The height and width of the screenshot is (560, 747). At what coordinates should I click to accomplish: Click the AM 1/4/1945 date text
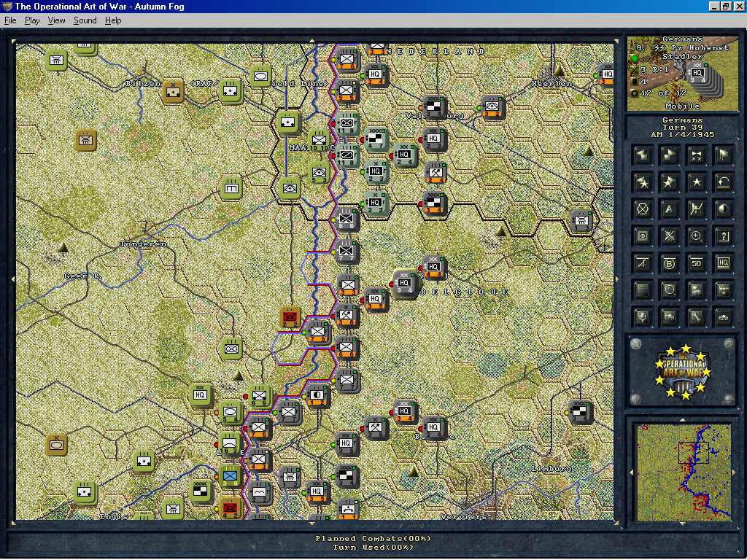point(683,135)
